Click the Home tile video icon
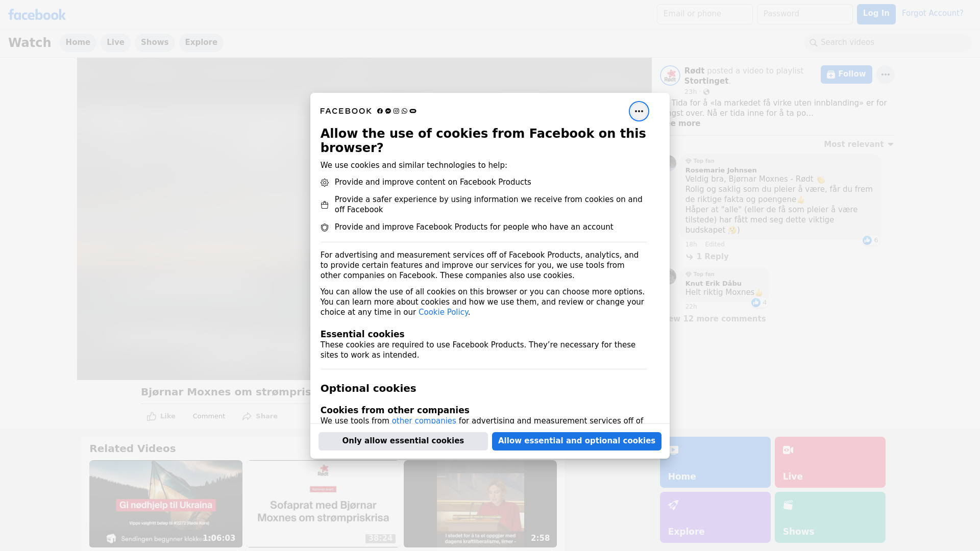 [x=673, y=450]
